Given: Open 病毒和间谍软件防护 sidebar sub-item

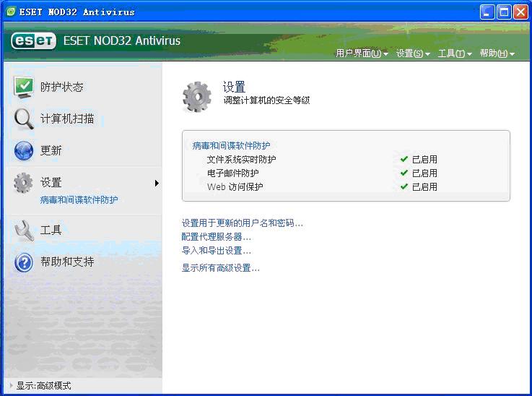Looking at the screenshot, I should (x=79, y=200).
